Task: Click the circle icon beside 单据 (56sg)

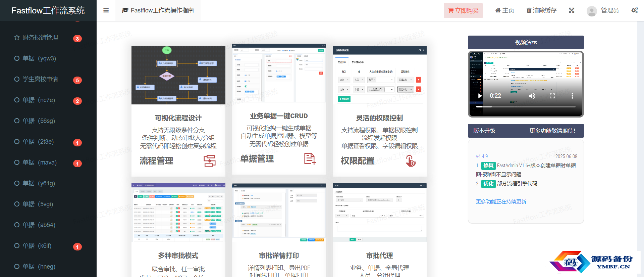Action: [x=17, y=121]
